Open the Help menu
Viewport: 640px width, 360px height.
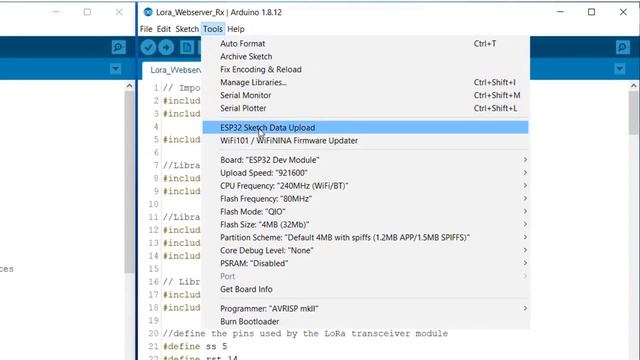[236, 29]
